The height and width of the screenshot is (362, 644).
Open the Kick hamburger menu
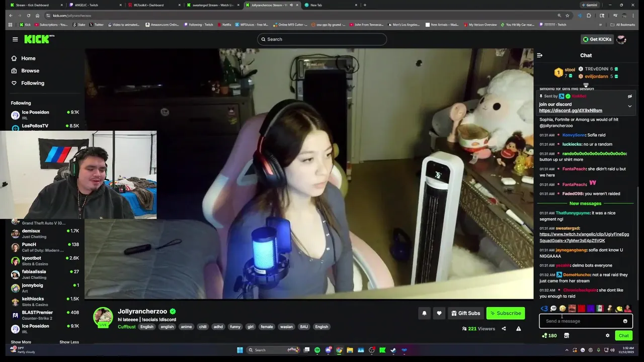click(x=15, y=39)
